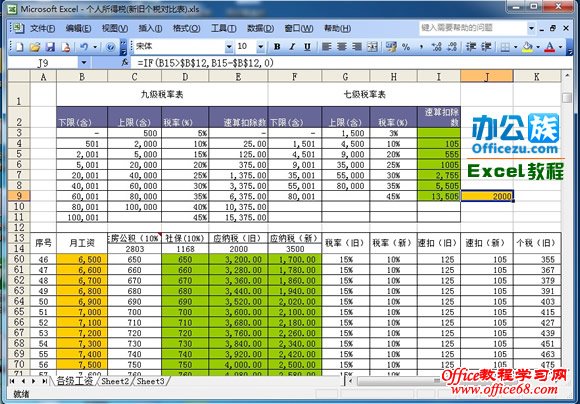The height and width of the screenshot is (404, 580).
Task: Open the font name dropdown
Action: point(229,47)
